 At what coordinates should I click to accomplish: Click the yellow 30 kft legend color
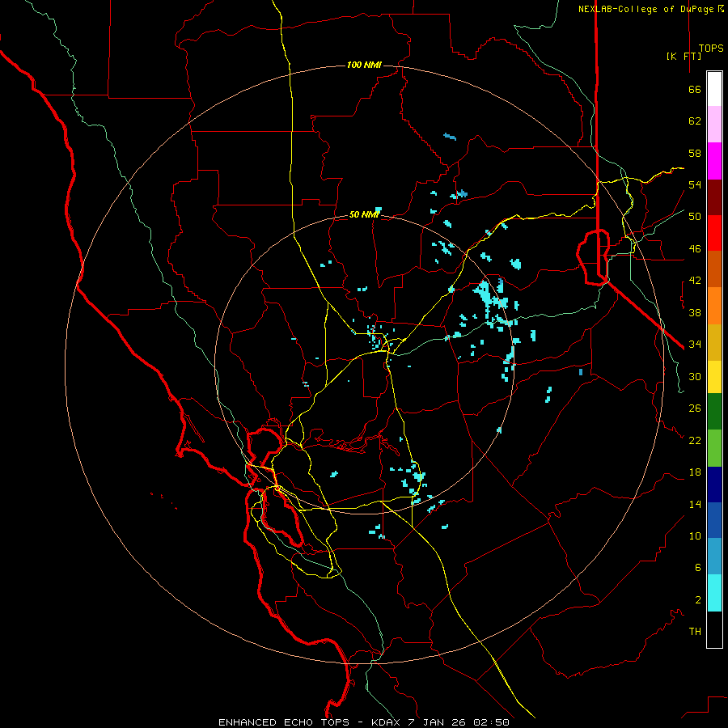point(714,377)
